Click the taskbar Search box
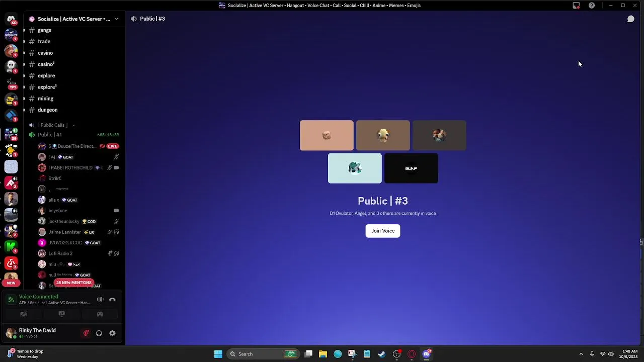Screen dimensions: 644x362 (263, 354)
